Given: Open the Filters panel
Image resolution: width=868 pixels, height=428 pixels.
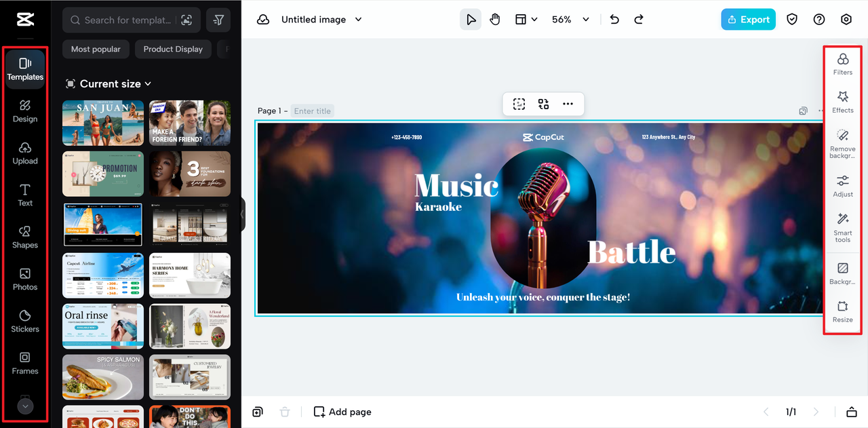Looking at the screenshot, I should [843, 64].
